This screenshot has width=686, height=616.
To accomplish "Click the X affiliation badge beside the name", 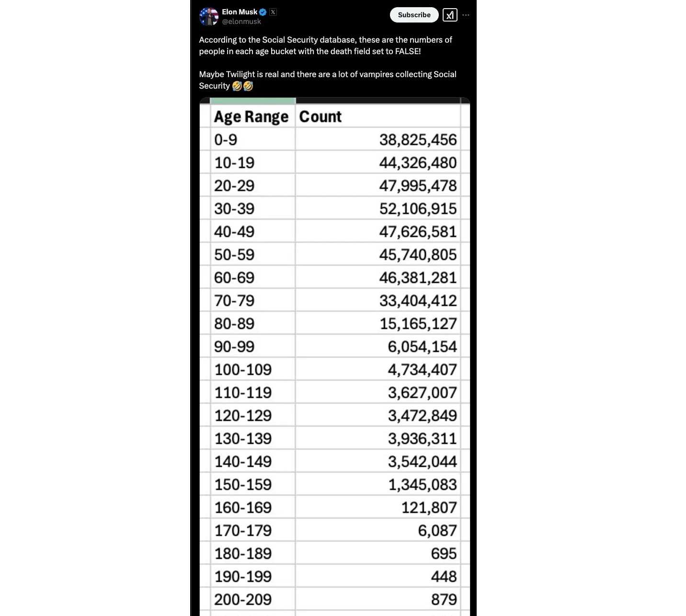I will pos(273,12).
